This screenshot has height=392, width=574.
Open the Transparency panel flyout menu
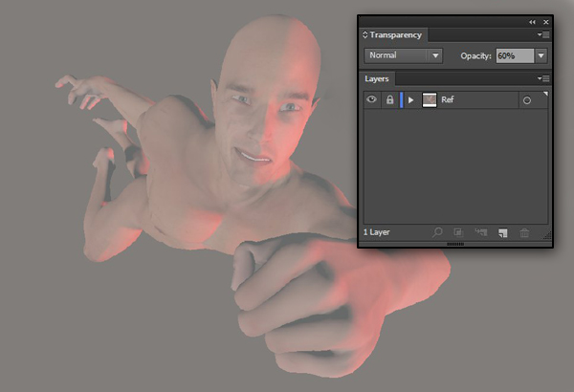click(x=543, y=34)
